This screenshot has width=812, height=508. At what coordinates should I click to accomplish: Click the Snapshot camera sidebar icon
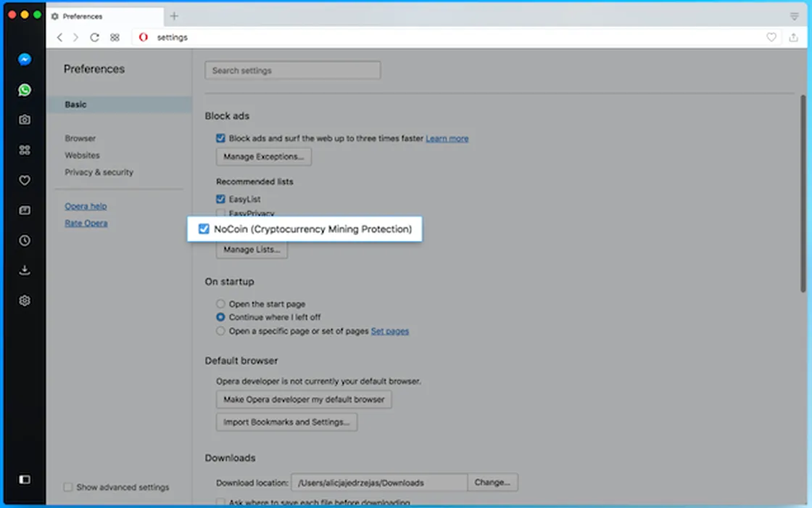pyautogui.click(x=25, y=120)
